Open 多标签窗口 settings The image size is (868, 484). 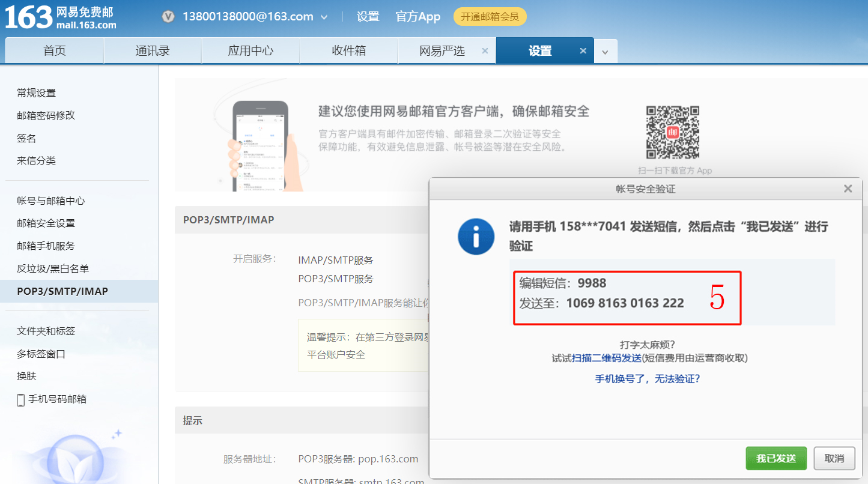(41, 354)
